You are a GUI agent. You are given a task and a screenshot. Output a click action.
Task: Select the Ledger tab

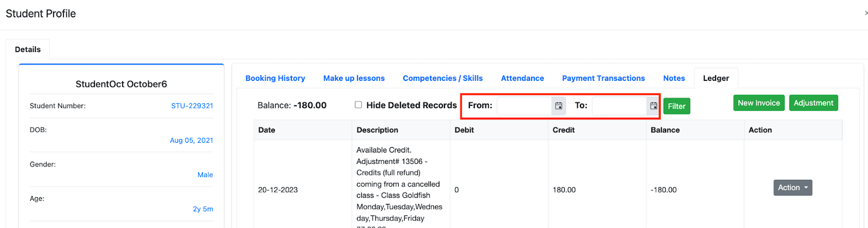tap(716, 78)
